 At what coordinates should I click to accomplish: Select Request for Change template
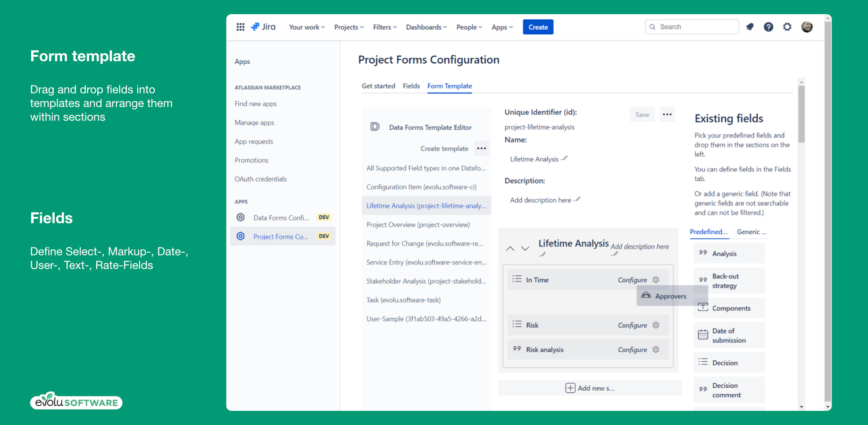(426, 243)
